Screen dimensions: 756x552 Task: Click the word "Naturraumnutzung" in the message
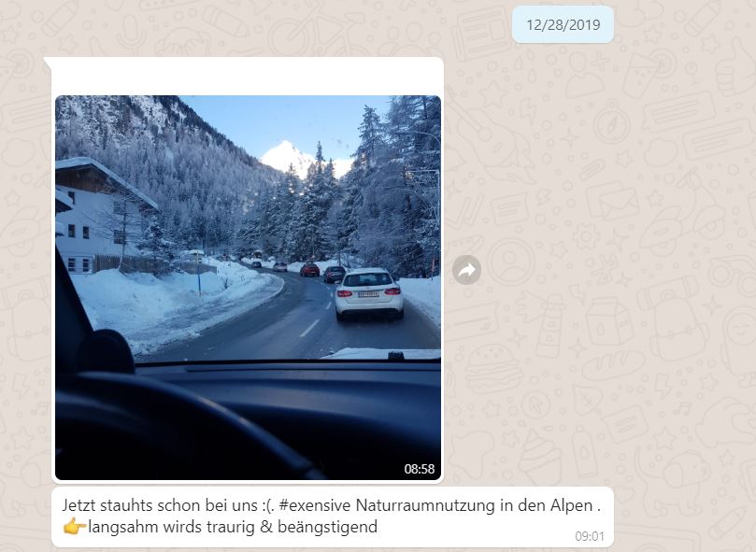(425, 505)
